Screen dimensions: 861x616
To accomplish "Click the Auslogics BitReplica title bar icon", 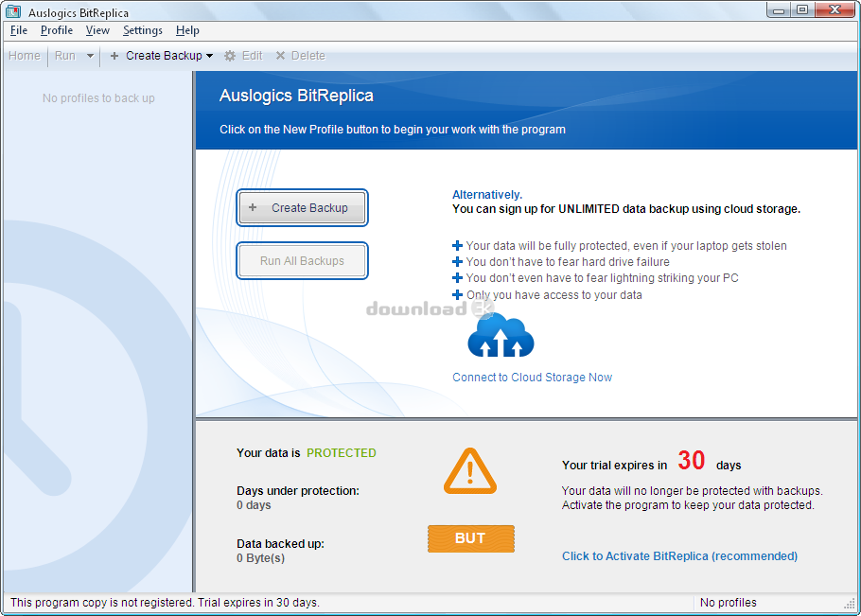I will coord(13,11).
